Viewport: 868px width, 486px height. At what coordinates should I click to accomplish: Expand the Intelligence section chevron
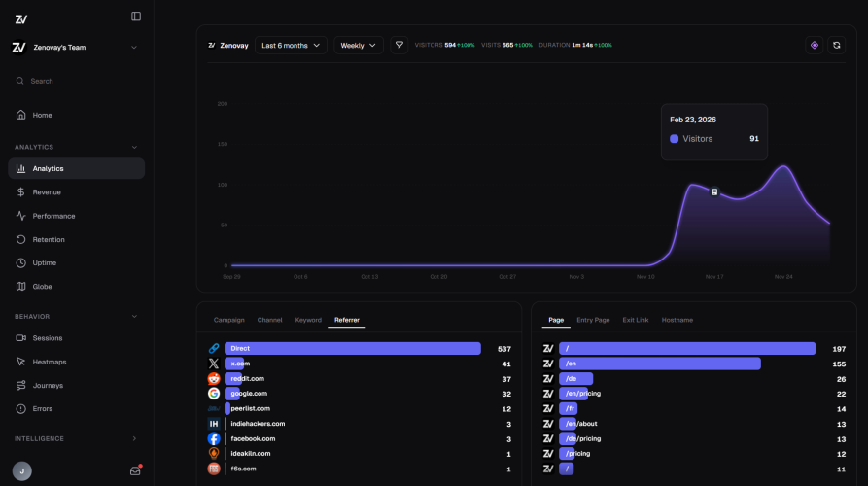(134, 438)
